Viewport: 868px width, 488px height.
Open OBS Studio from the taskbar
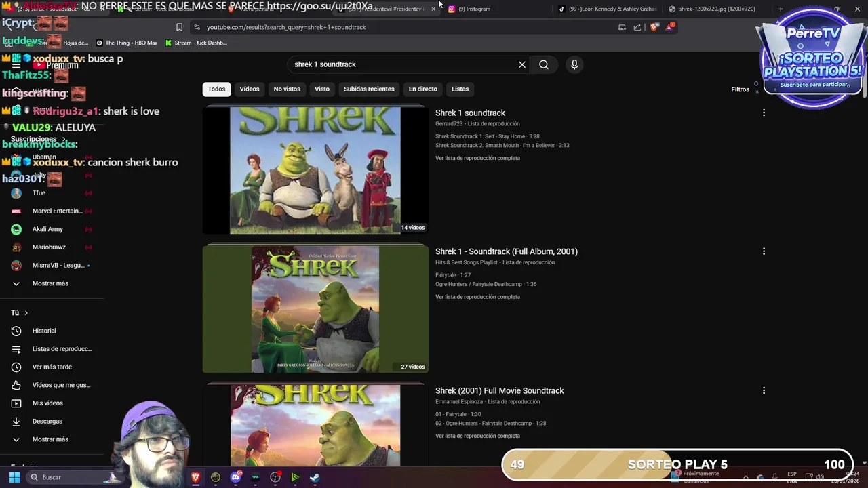pos(275,477)
